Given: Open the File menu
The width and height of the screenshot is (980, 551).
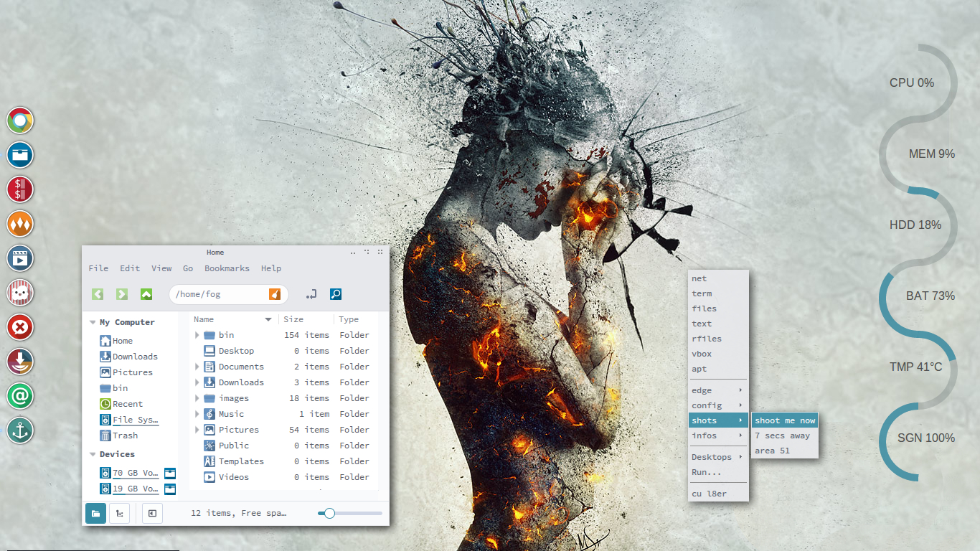Looking at the screenshot, I should pyautogui.click(x=98, y=268).
